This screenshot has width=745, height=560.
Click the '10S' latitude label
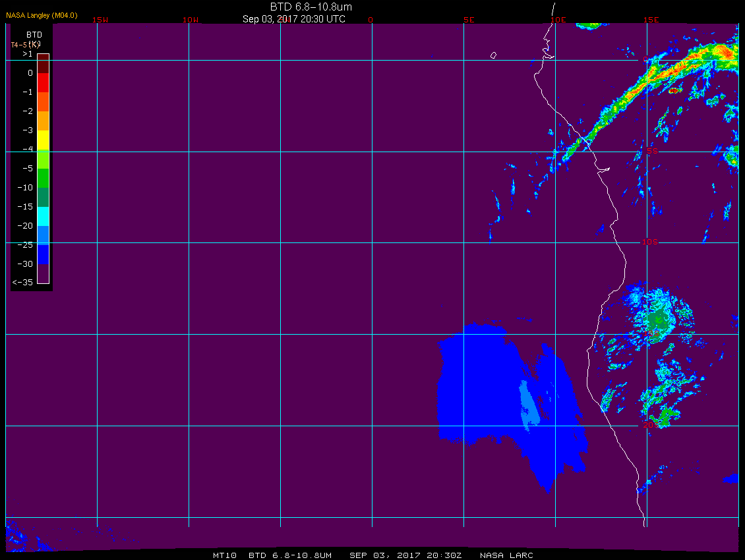(650, 242)
